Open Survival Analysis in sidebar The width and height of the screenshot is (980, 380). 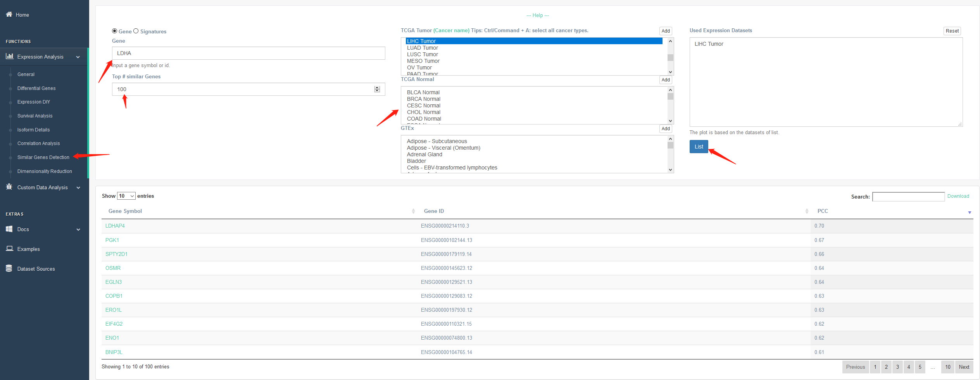coord(35,116)
